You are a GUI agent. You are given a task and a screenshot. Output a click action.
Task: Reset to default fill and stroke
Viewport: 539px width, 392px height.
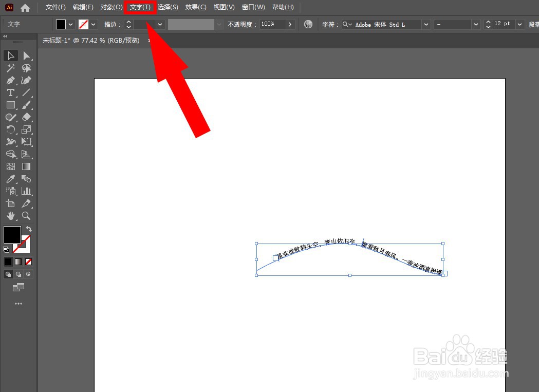[6, 250]
